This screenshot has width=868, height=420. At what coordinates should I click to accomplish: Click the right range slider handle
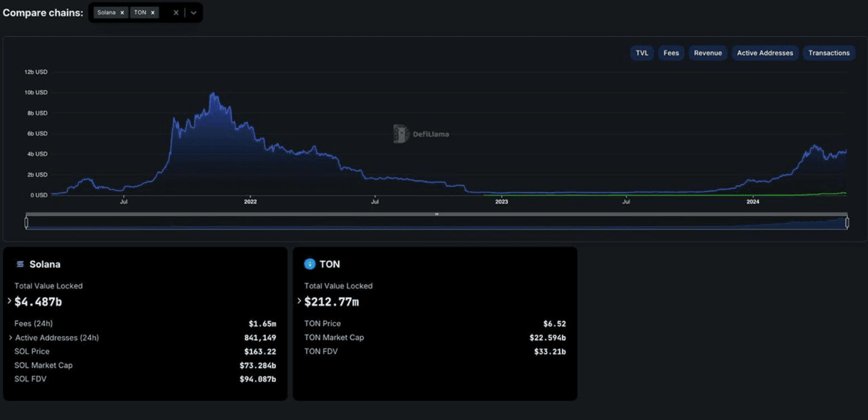coord(847,223)
